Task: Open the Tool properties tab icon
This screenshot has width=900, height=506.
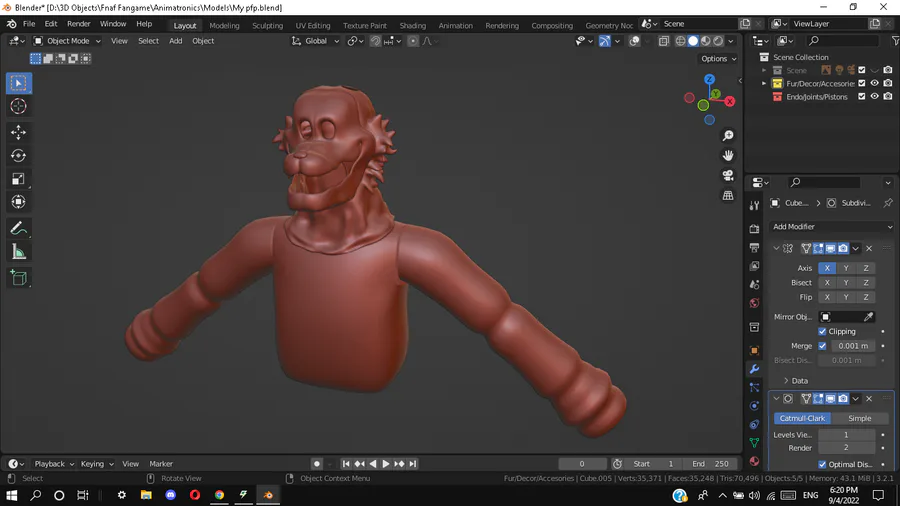Action: 754,206
